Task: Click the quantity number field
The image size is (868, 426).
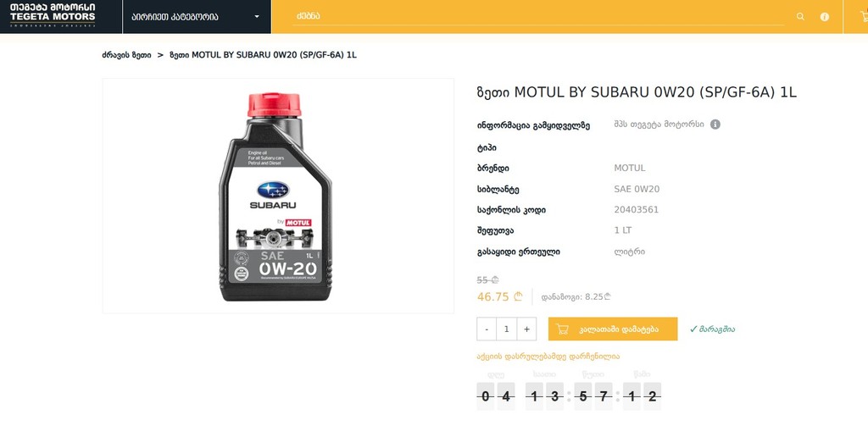Action: pyautogui.click(x=507, y=329)
